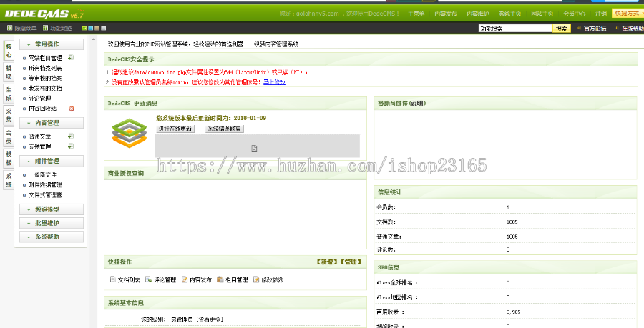Click the 说明 link in 赞助商链接
Viewport: 644px width, 328px height.
417,104
